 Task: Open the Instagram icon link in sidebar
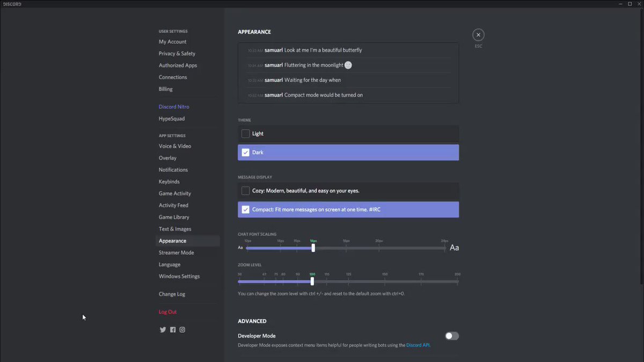[182, 330]
